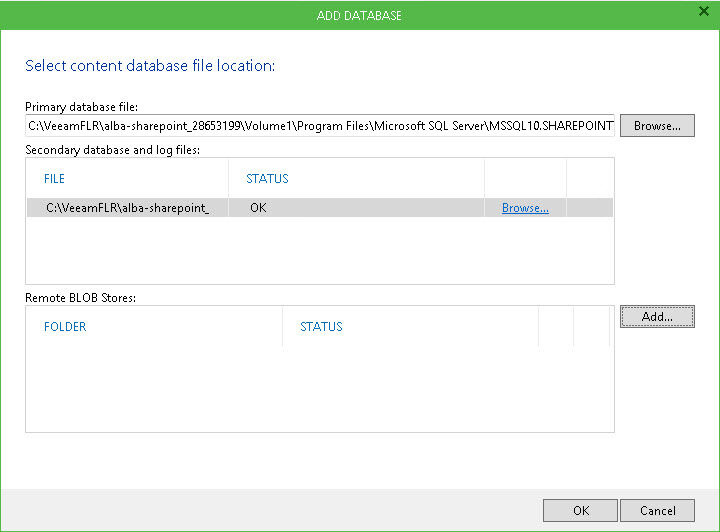
Task: Click blank space below secondary file row
Action: (x=320, y=250)
